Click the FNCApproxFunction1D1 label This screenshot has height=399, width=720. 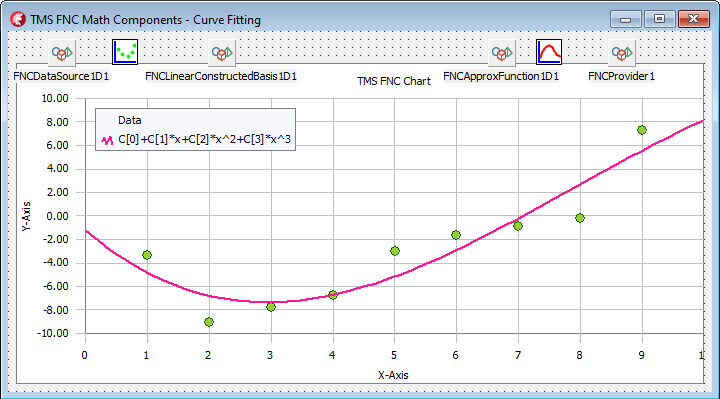point(501,76)
